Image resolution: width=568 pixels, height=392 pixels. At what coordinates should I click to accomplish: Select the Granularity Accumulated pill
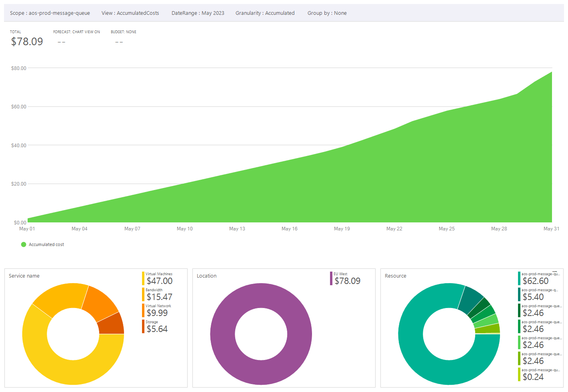[265, 13]
